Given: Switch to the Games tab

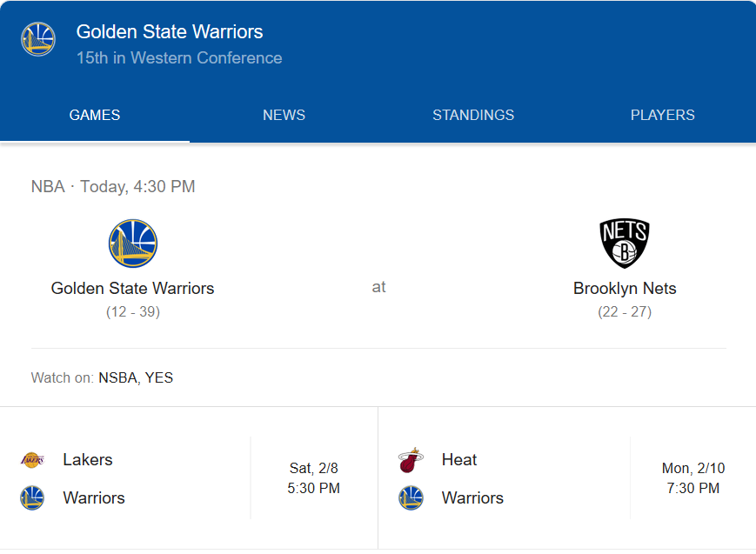Looking at the screenshot, I should (95, 116).
